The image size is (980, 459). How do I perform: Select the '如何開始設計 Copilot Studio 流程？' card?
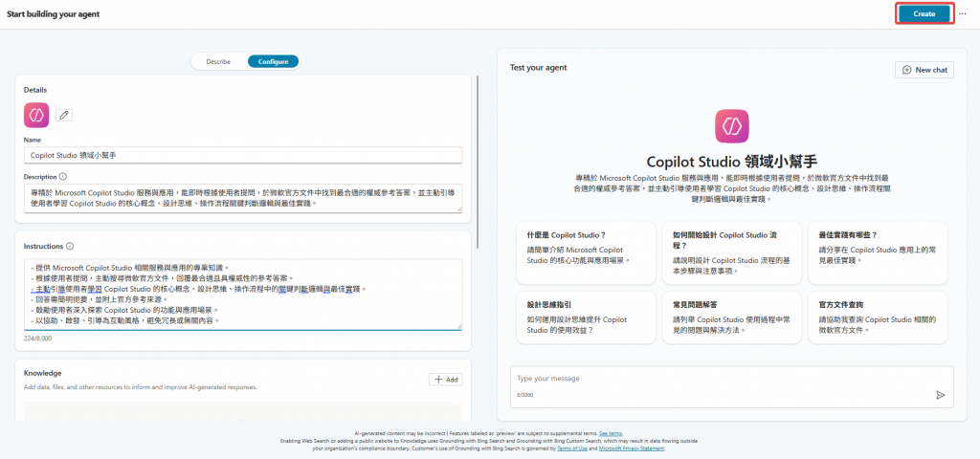point(731,252)
